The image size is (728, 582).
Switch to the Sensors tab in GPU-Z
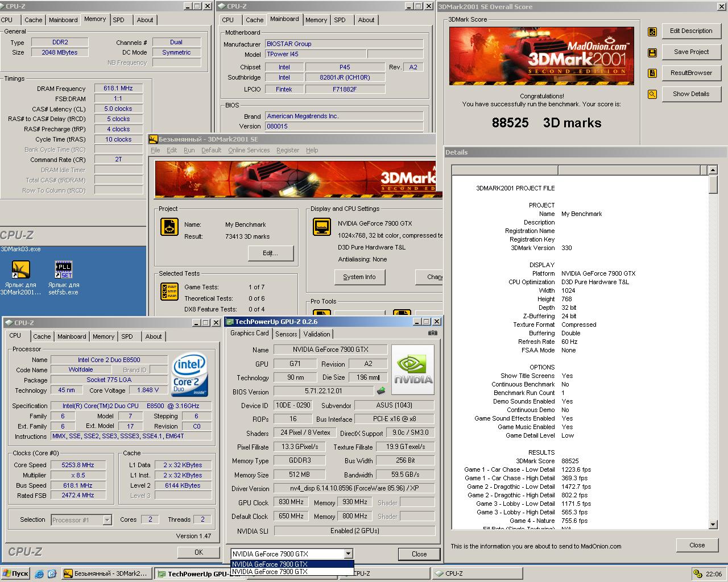coord(286,334)
